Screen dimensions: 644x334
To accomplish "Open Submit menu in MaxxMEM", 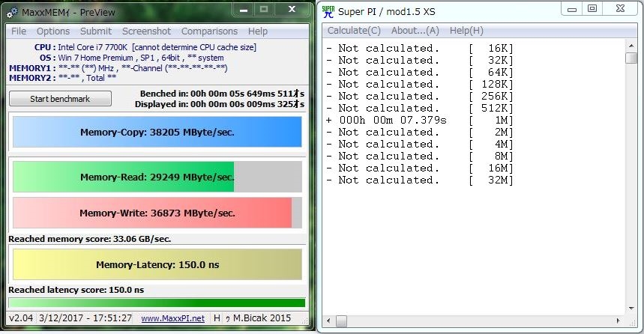I will [x=96, y=31].
